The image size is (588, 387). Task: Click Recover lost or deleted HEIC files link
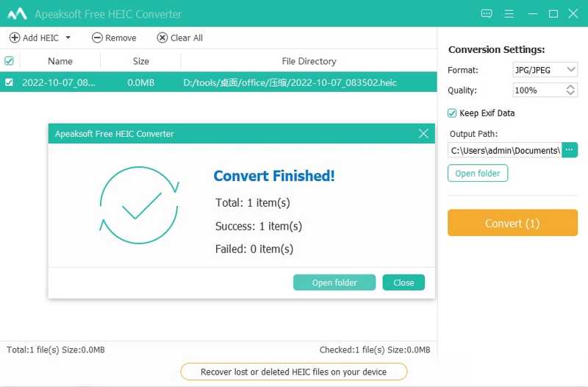click(x=293, y=372)
